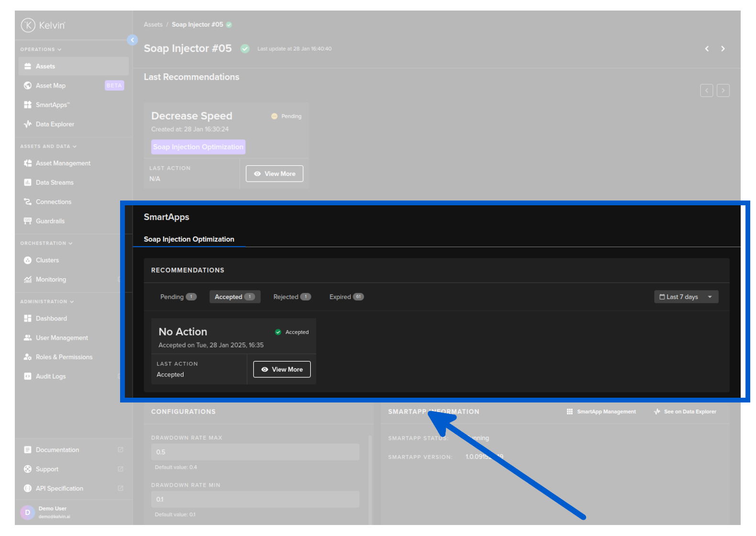
Task: Open the Guardrails page
Action: (x=50, y=221)
